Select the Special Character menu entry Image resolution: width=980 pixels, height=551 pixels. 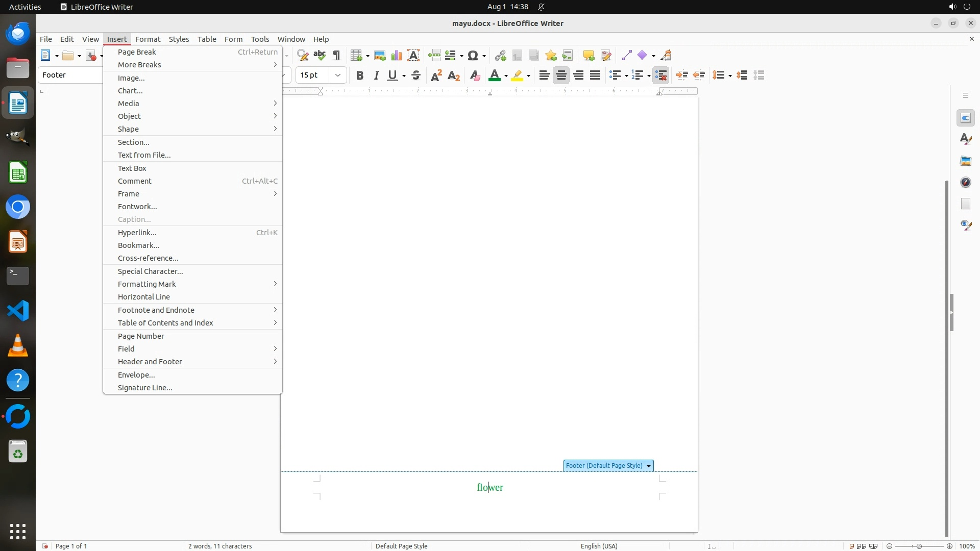[x=150, y=271]
